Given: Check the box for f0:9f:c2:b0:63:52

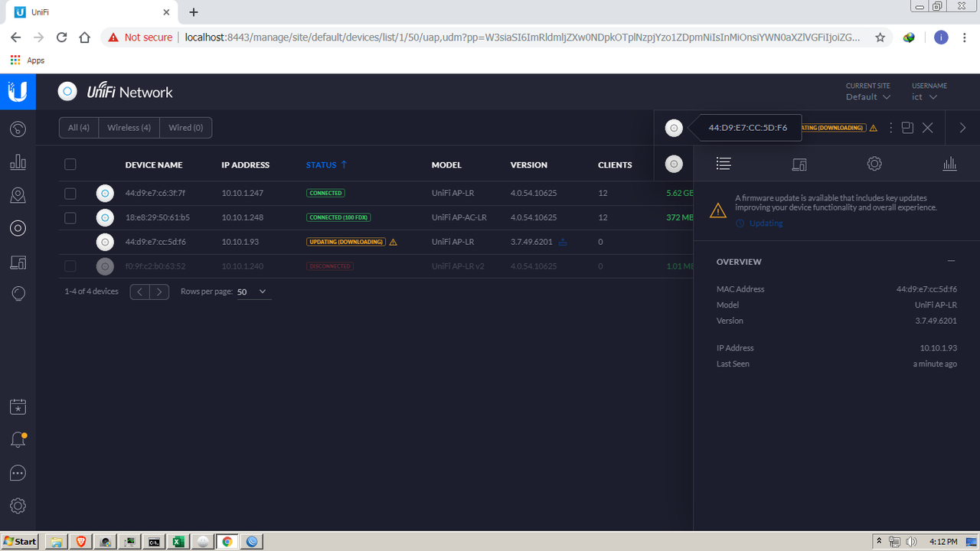Looking at the screenshot, I should pos(70,266).
